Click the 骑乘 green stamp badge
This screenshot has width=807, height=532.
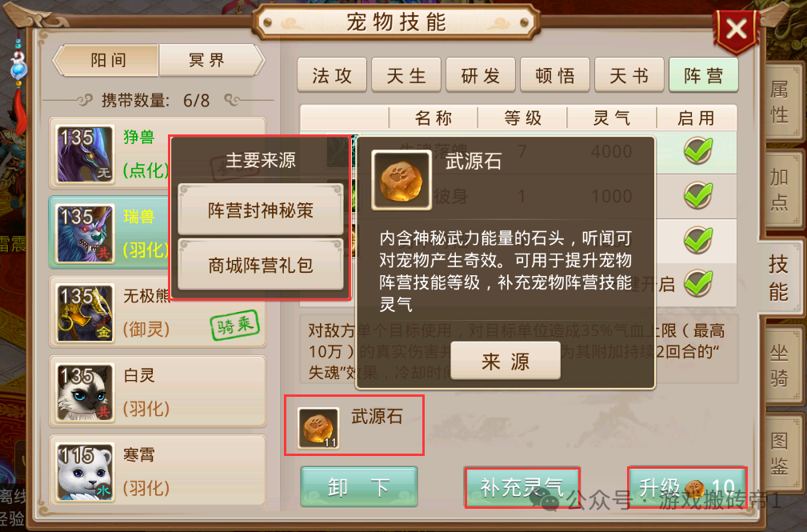tap(234, 325)
